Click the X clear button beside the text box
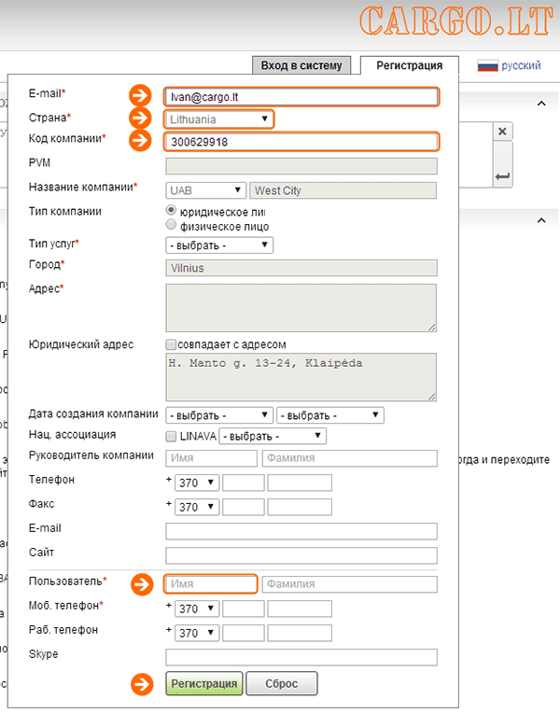 [502, 132]
